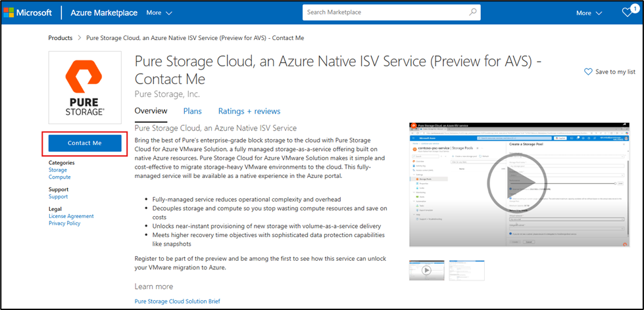This screenshot has width=644, height=310.
Task: Select the Overview tab
Action: [151, 111]
